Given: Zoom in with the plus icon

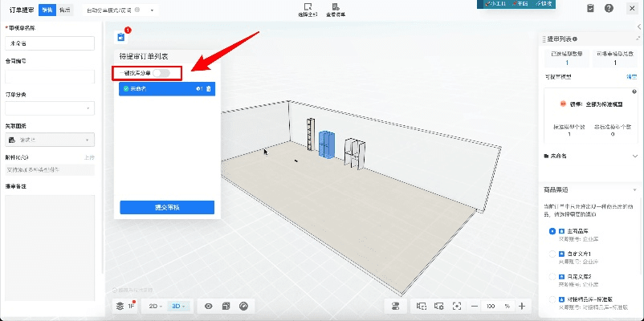Looking at the screenshot, I should (x=522, y=306).
